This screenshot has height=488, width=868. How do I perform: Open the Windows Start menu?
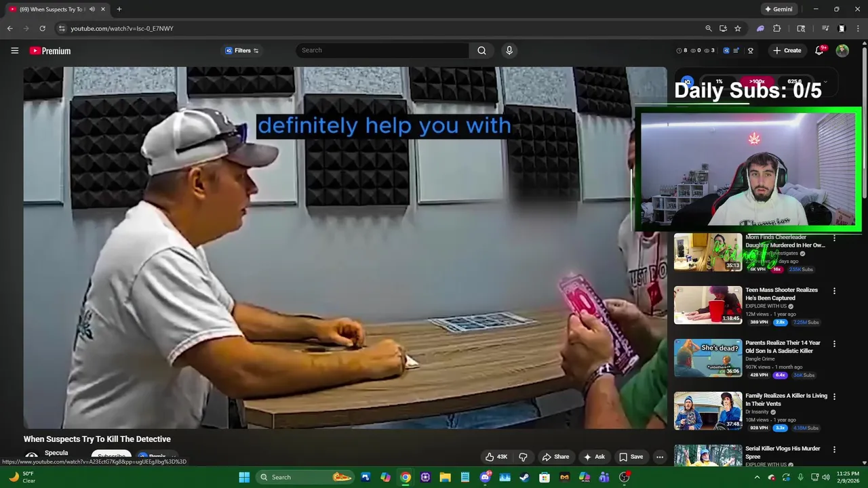pos(244,477)
